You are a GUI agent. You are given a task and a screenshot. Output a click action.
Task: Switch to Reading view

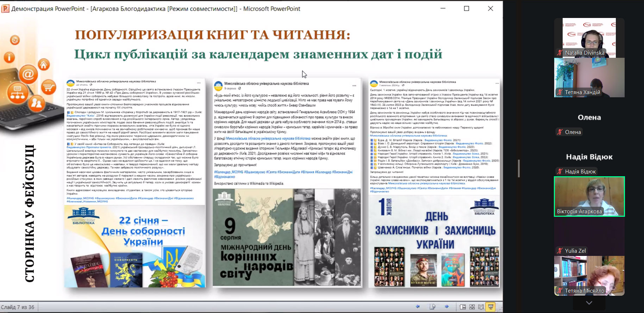pos(481,307)
